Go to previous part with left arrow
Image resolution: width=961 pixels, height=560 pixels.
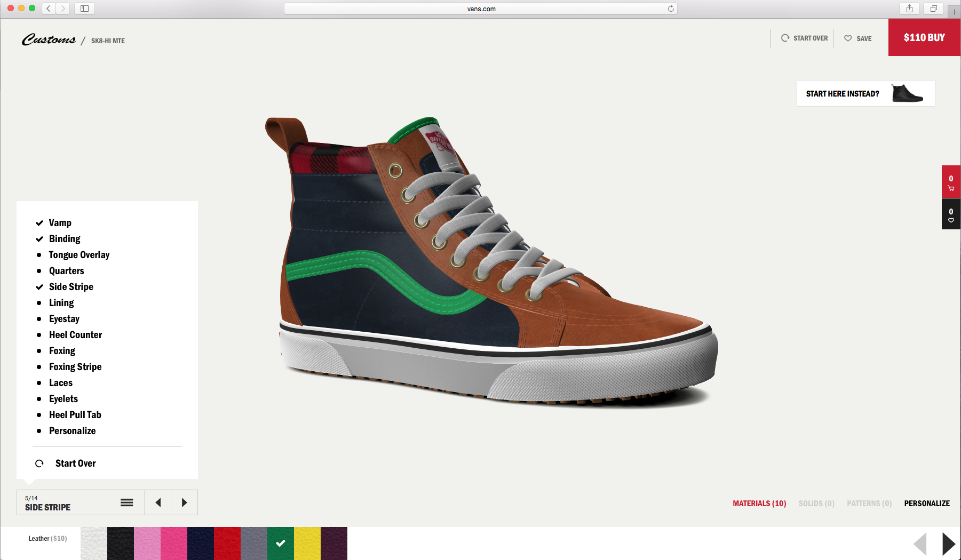158,502
